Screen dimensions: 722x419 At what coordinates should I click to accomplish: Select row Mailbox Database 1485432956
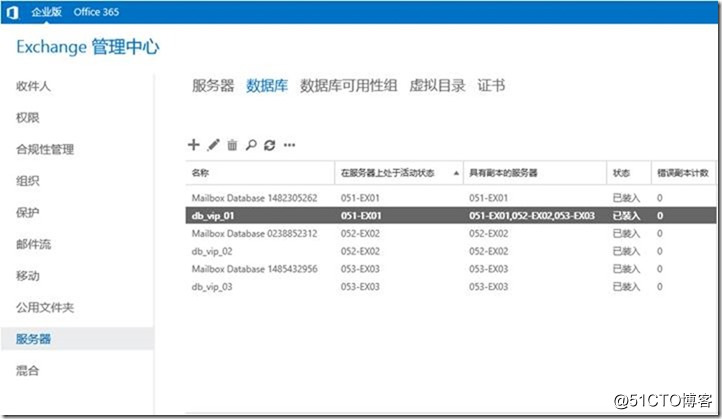point(451,269)
